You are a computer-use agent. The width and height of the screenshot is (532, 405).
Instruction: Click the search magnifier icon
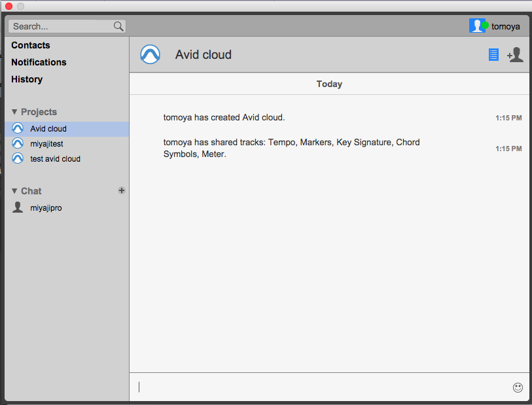[118, 26]
